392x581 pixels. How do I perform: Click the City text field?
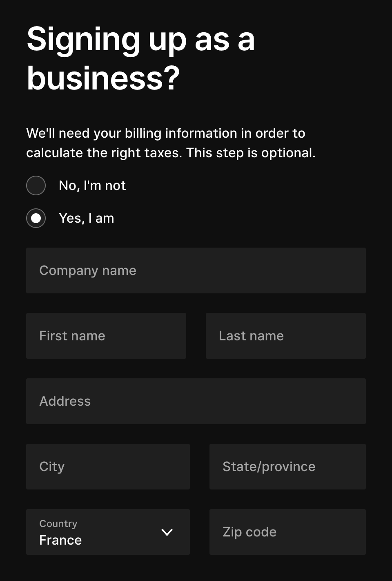pos(108,467)
